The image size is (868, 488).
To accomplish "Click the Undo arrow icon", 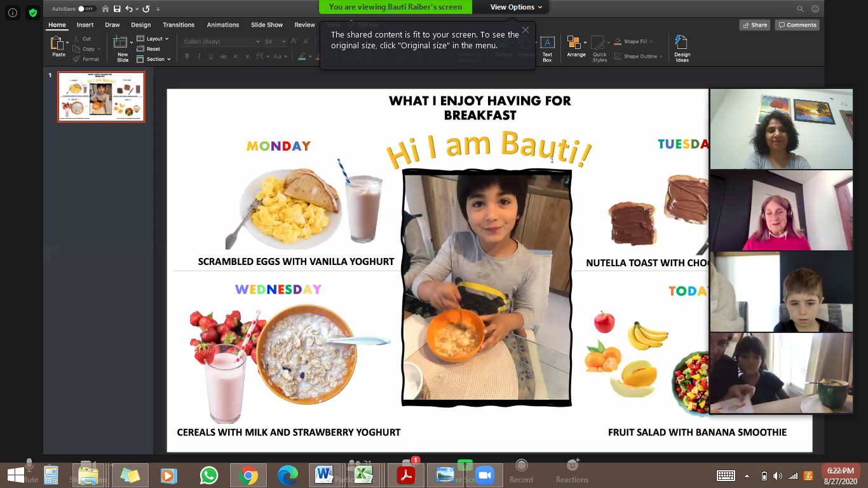I will pyautogui.click(x=129, y=9).
